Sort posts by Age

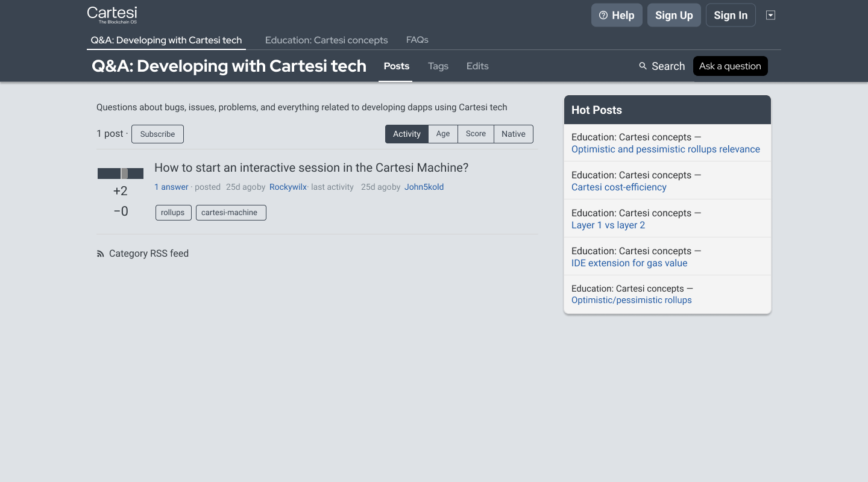pyautogui.click(x=443, y=134)
